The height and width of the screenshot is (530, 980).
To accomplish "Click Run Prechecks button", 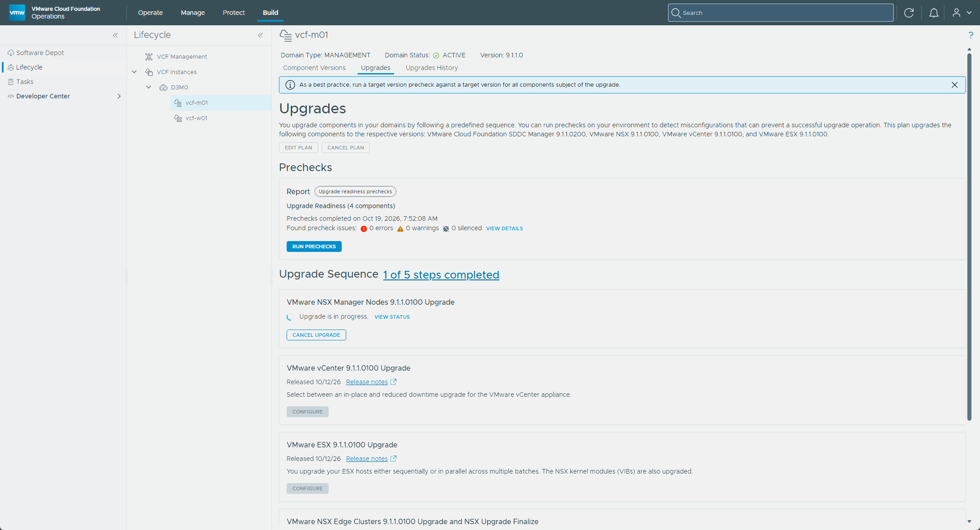I will pyautogui.click(x=314, y=246).
